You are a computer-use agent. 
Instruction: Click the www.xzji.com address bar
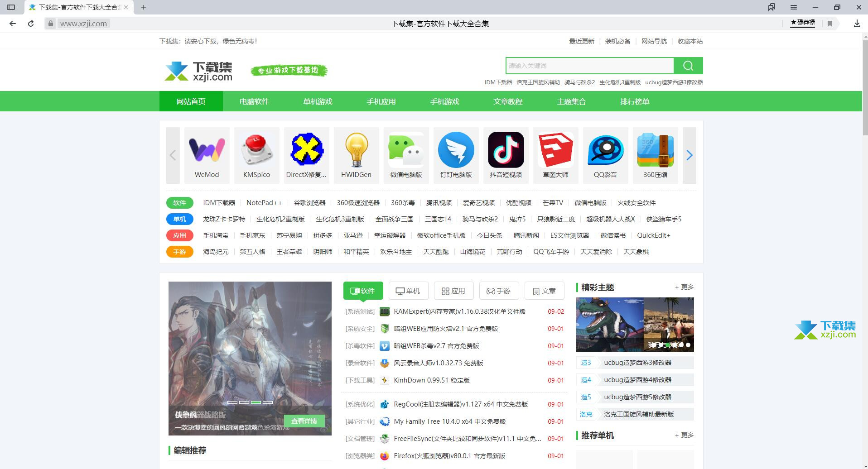tap(84, 24)
